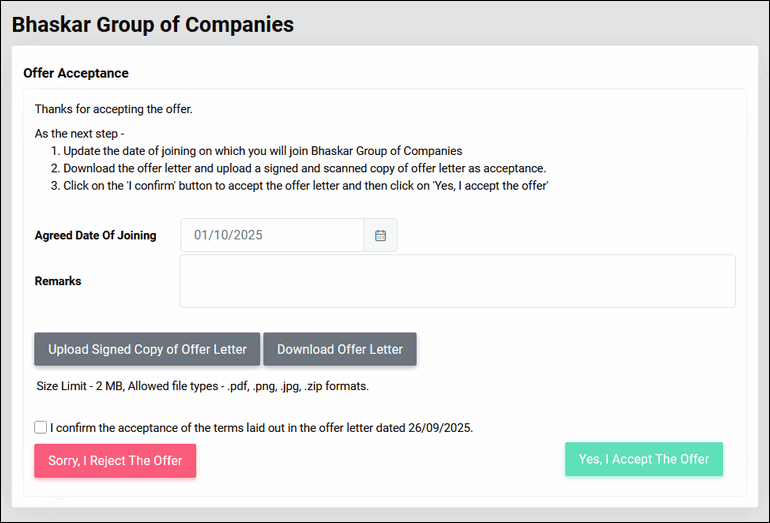
Task: Focus the Remarks text box
Action: click(x=457, y=281)
